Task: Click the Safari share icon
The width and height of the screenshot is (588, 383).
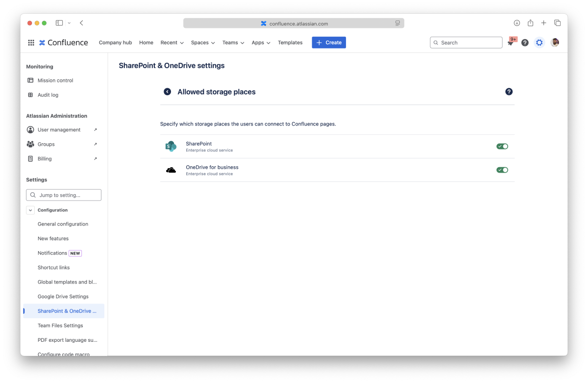Action: [530, 23]
